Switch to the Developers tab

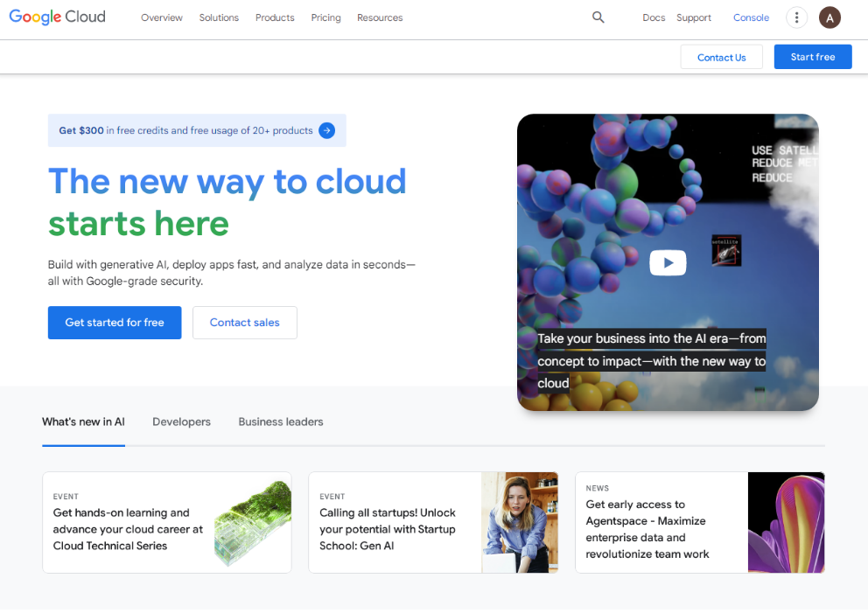coord(181,421)
